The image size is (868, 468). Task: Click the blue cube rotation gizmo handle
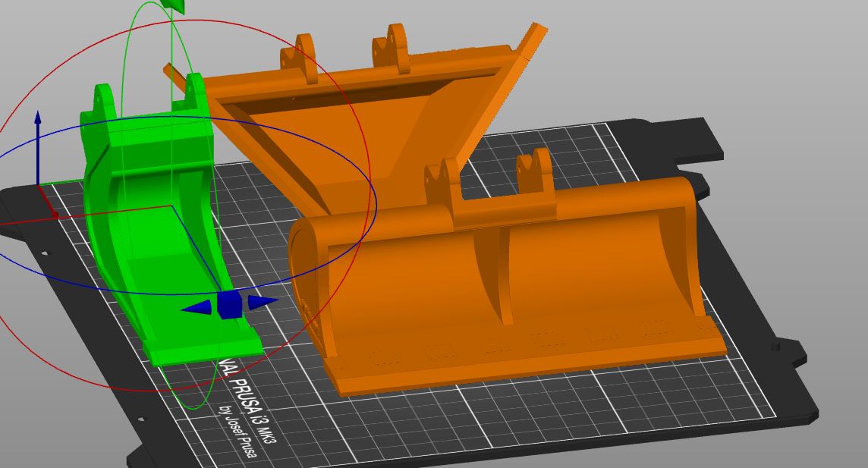point(229,304)
